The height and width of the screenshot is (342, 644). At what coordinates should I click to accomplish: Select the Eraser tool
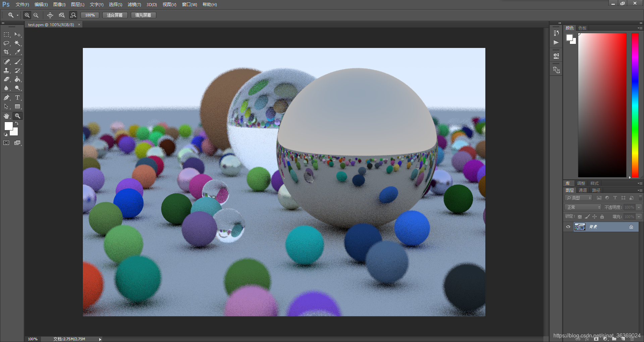click(6, 79)
